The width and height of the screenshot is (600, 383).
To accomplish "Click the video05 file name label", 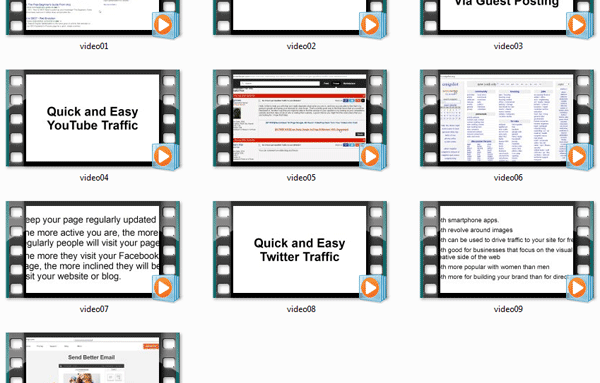I will click(301, 178).
